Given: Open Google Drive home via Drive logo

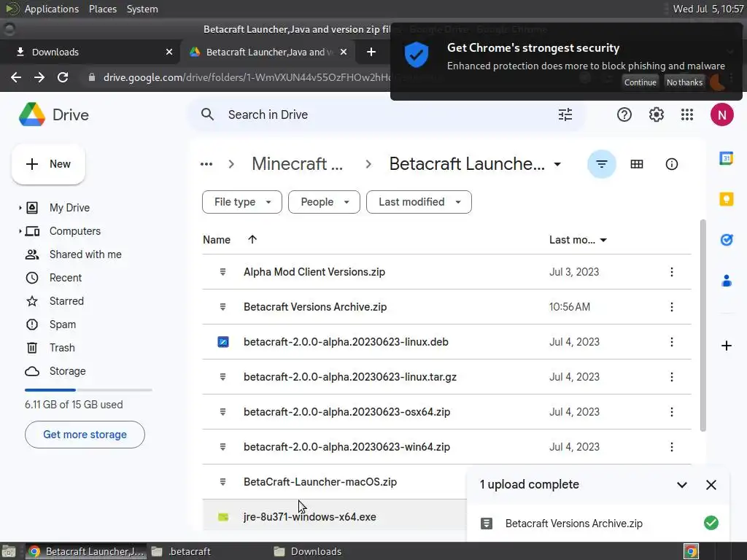Looking at the screenshot, I should [x=54, y=114].
